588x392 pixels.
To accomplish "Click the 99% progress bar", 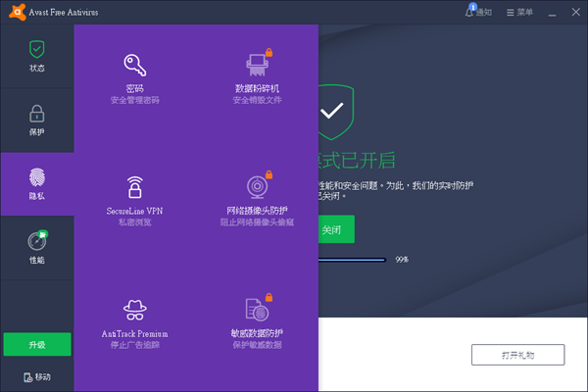I will coord(352,260).
